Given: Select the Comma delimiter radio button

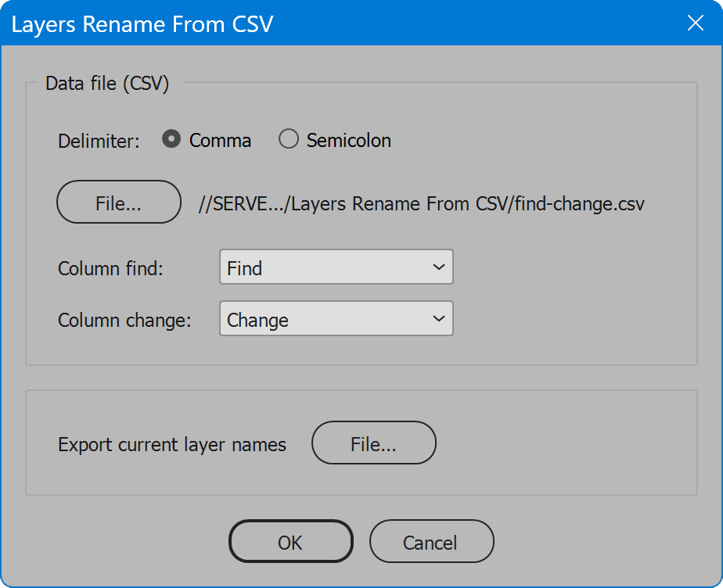Looking at the screenshot, I should tap(171, 138).
